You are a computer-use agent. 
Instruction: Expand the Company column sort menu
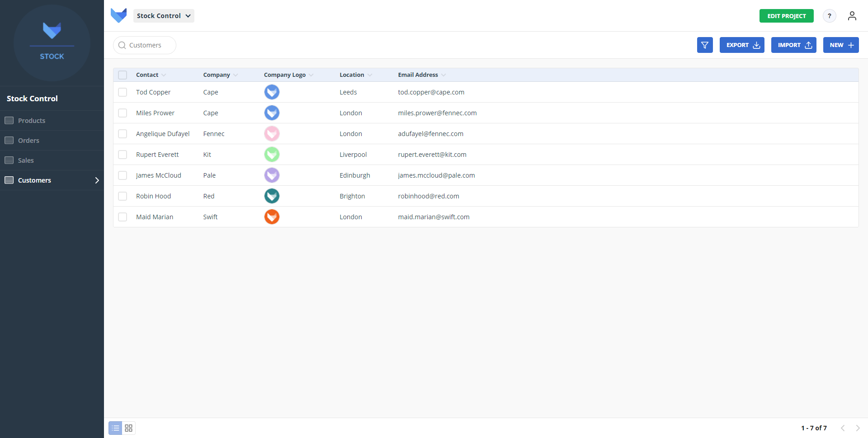236,75
